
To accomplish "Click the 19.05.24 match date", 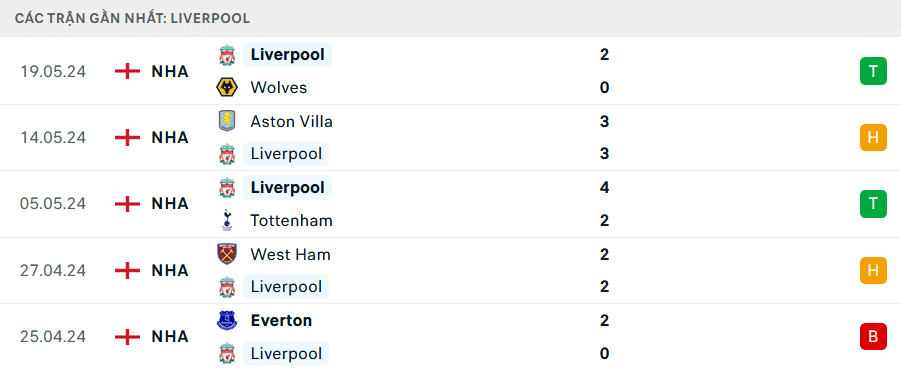I will (53, 72).
